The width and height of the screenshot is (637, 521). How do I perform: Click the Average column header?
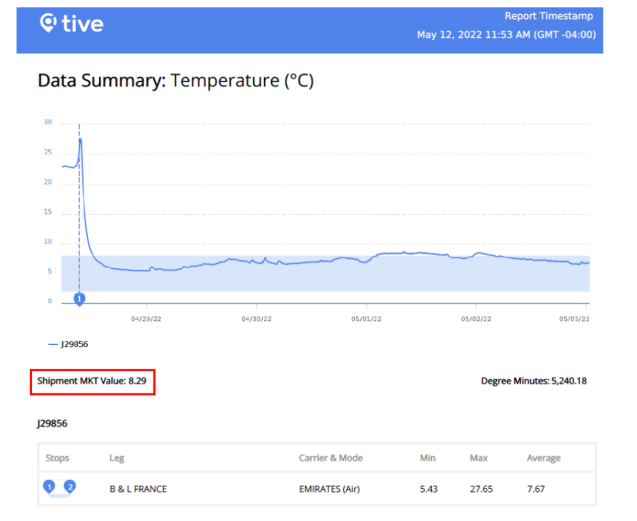click(x=544, y=458)
